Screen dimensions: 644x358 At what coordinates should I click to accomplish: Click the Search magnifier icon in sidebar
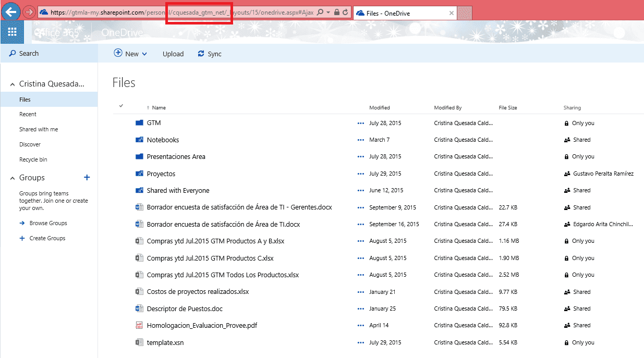click(13, 53)
